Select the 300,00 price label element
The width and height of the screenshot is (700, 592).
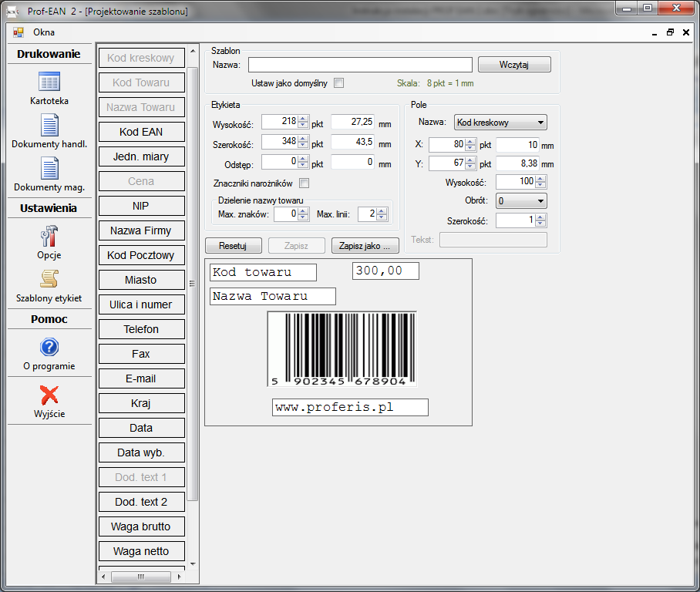tap(385, 271)
